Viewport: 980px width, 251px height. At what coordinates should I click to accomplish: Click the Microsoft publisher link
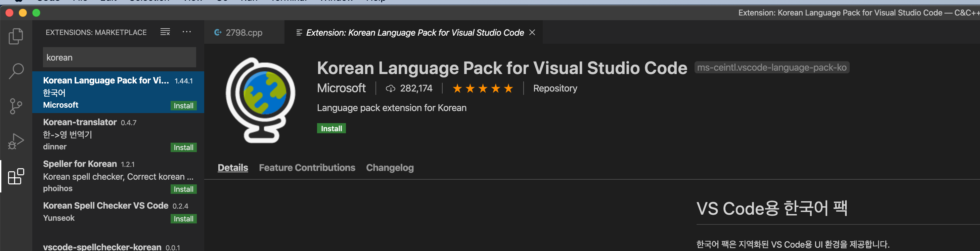[x=341, y=88]
